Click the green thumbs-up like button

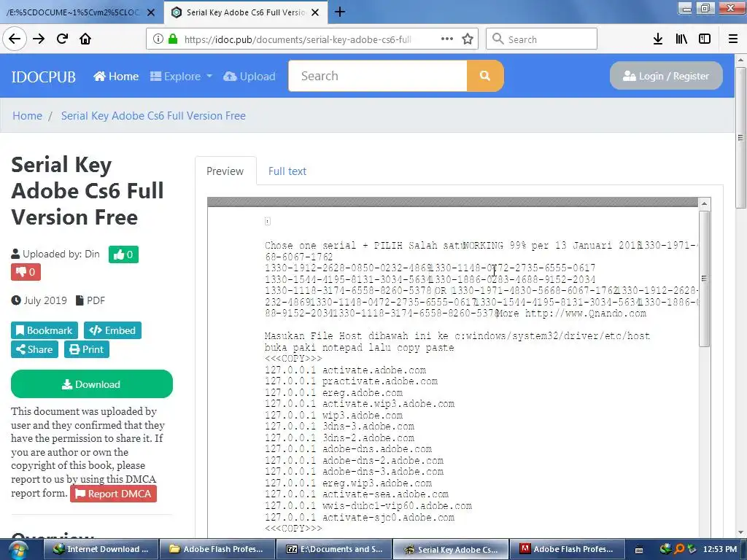(123, 254)
